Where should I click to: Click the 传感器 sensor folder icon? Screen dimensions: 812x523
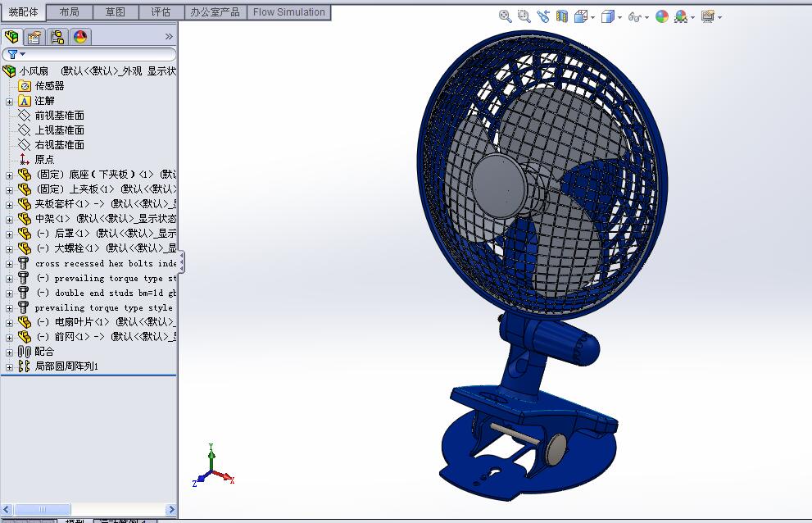tap(25, 86)
